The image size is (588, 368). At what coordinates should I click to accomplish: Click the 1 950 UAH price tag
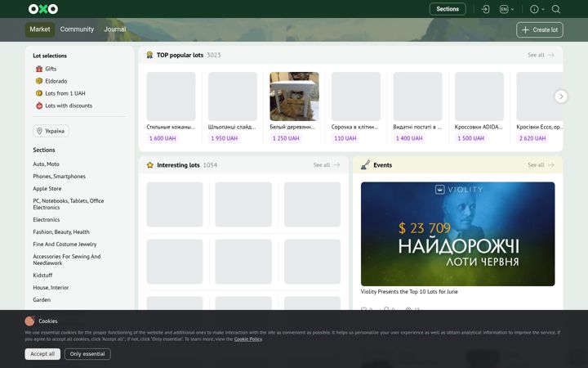pos(225,138)
